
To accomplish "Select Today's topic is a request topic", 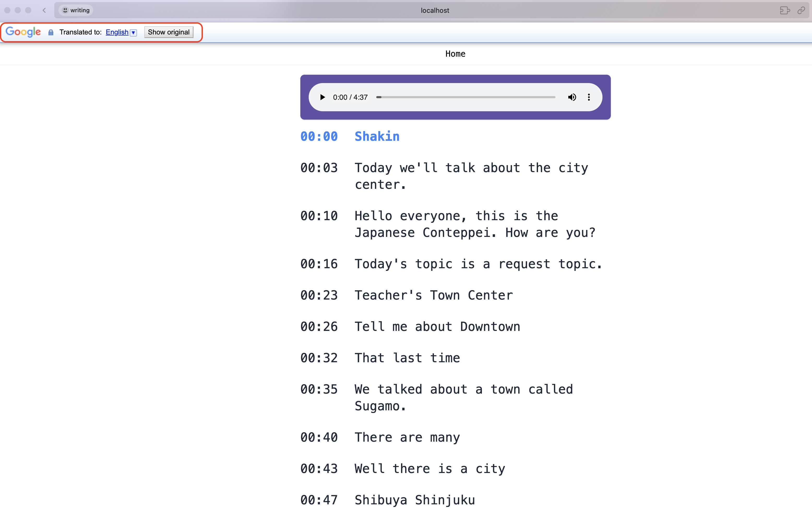I will coord(478,264).
